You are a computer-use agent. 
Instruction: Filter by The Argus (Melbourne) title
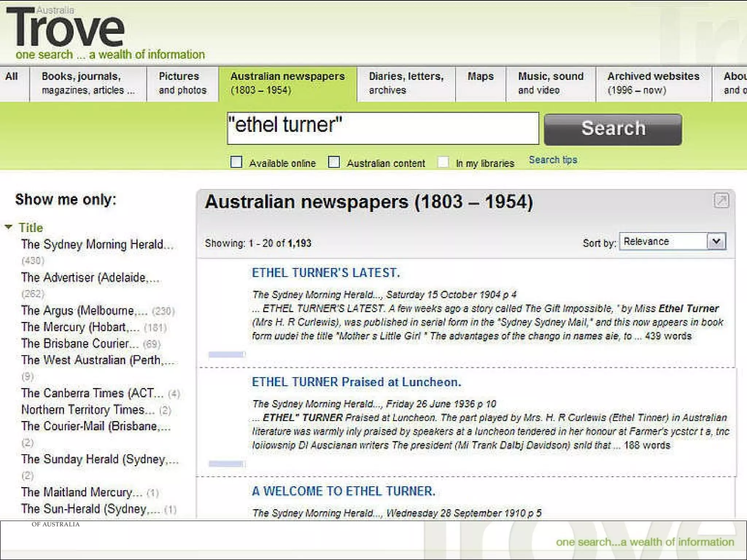pos(84,311)
